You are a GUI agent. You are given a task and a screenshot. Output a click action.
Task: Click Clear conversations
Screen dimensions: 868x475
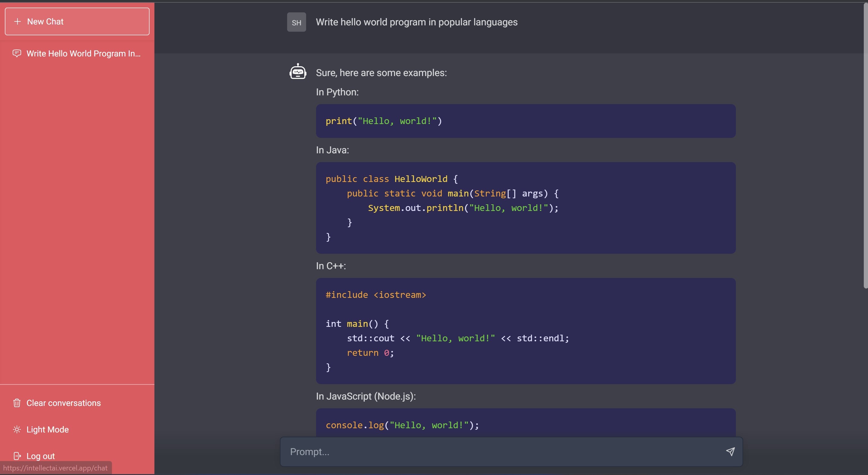(x=63, y=403)
